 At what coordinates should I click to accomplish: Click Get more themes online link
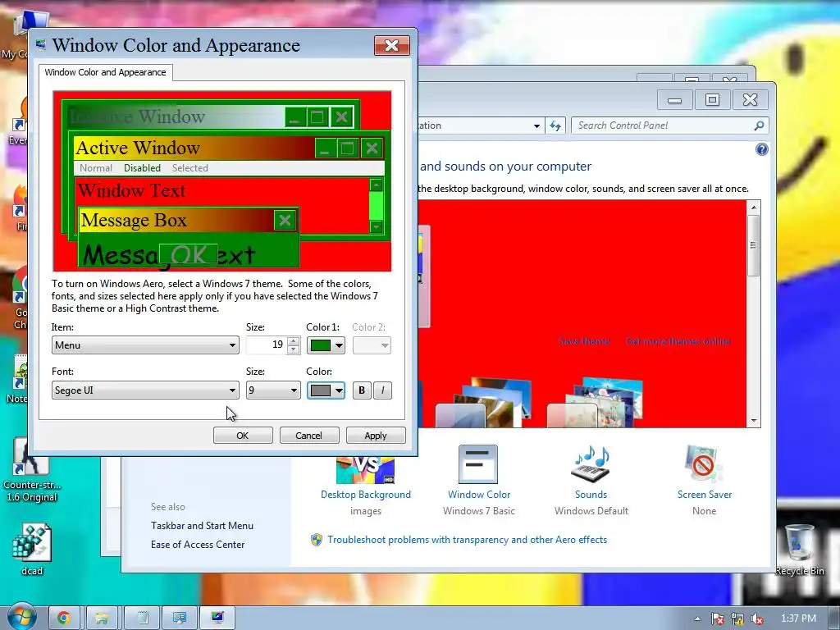tap(678, 341)
